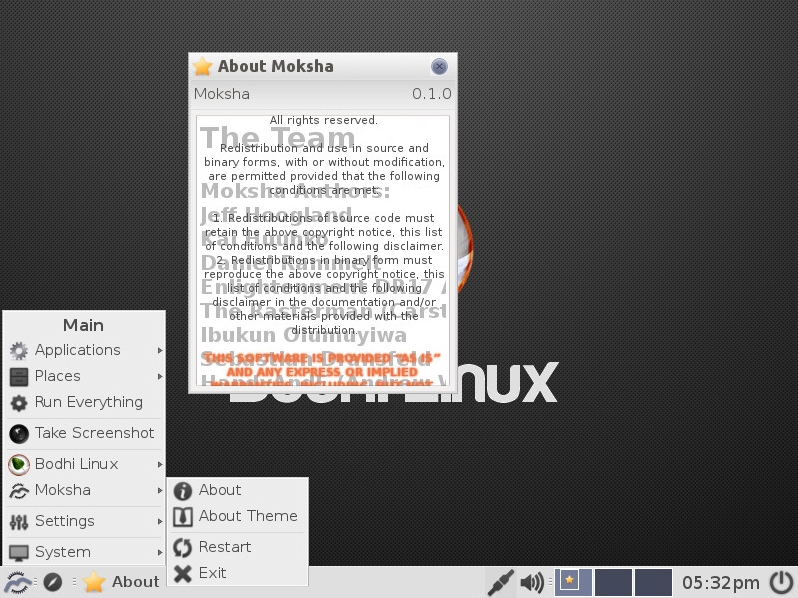Click the Restart arrows icon
798x598 pixels.
[183, 548]
